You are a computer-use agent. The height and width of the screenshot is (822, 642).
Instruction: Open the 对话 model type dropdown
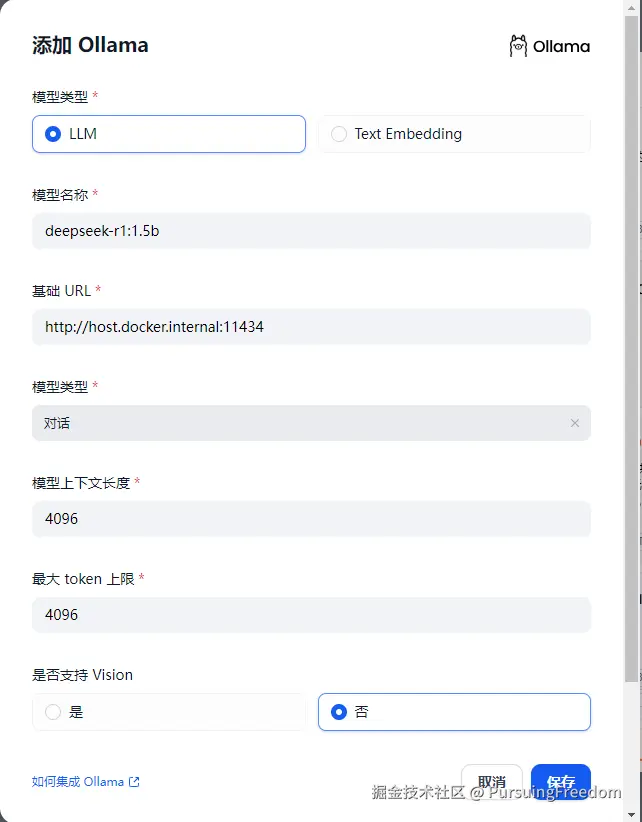(300, 423)
